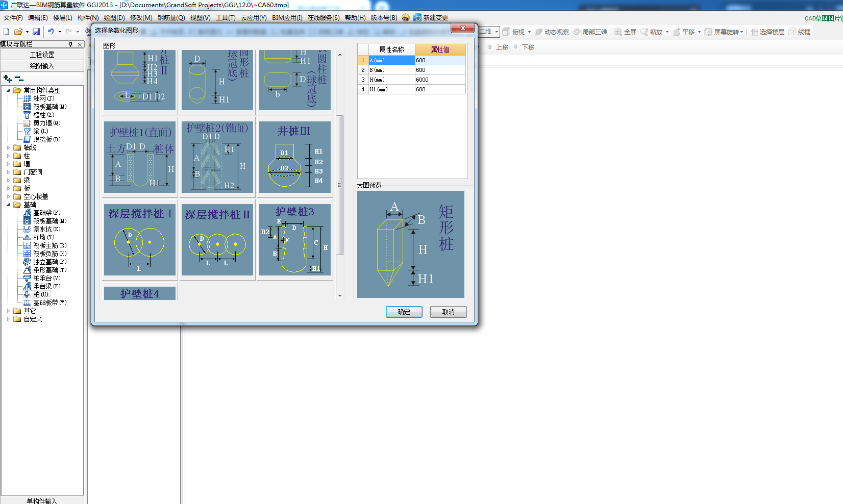Open the 楼层(L) menu
This screenshot has width=843, height=504.
tap(63, 17)
